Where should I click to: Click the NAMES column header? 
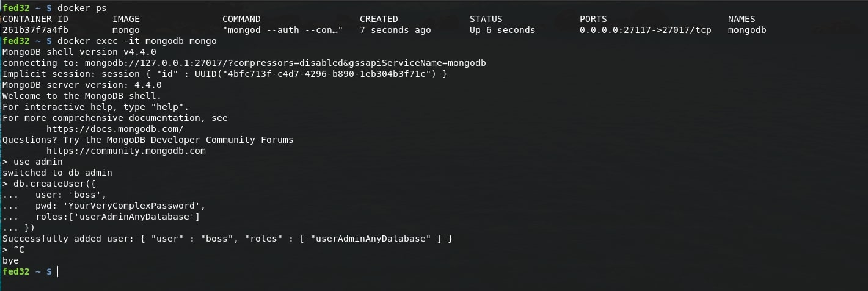(742, 19)
